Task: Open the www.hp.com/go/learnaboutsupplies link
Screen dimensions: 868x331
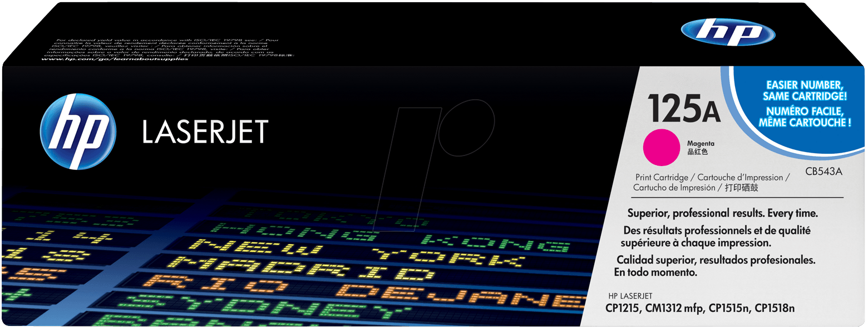Action: 115,59
